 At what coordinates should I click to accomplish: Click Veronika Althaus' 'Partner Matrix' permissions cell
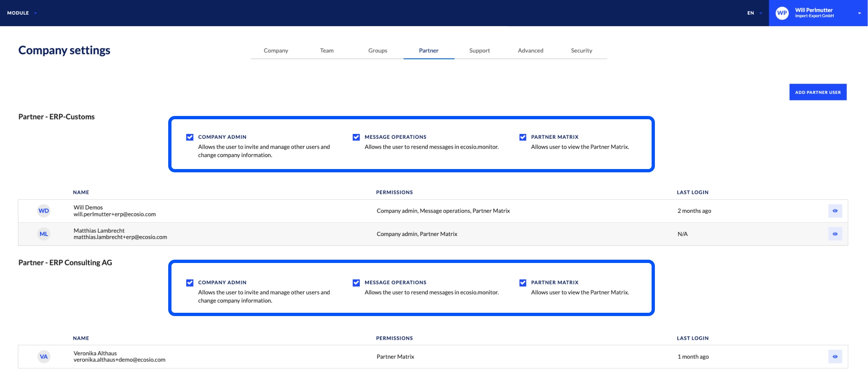click(x=395, y=356)
